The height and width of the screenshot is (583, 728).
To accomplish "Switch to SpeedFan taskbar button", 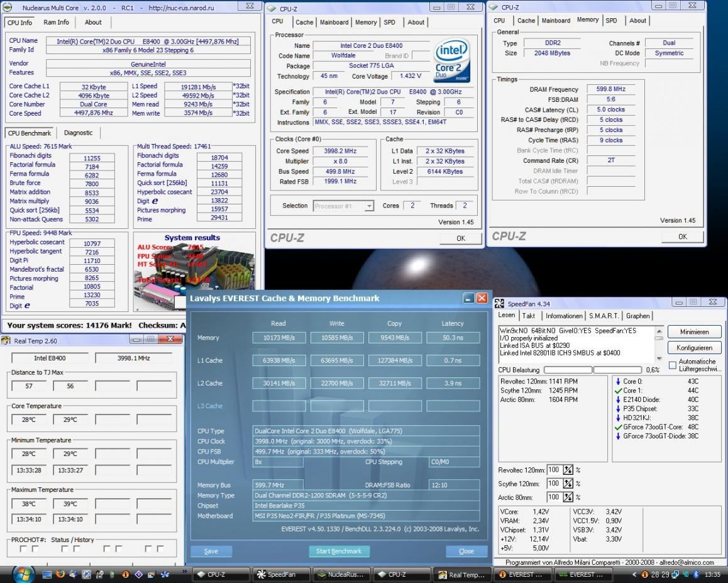I will point(282,575).
